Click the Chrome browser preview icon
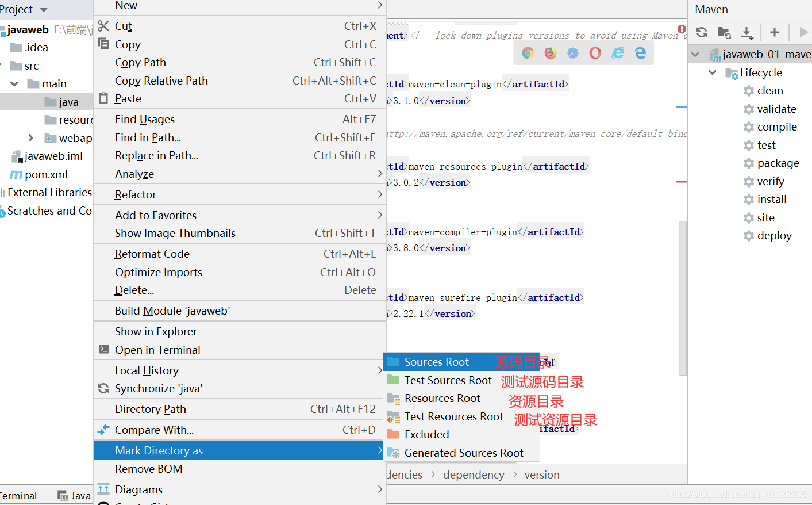This screenshot has width=812, height=505. (528, 53)
